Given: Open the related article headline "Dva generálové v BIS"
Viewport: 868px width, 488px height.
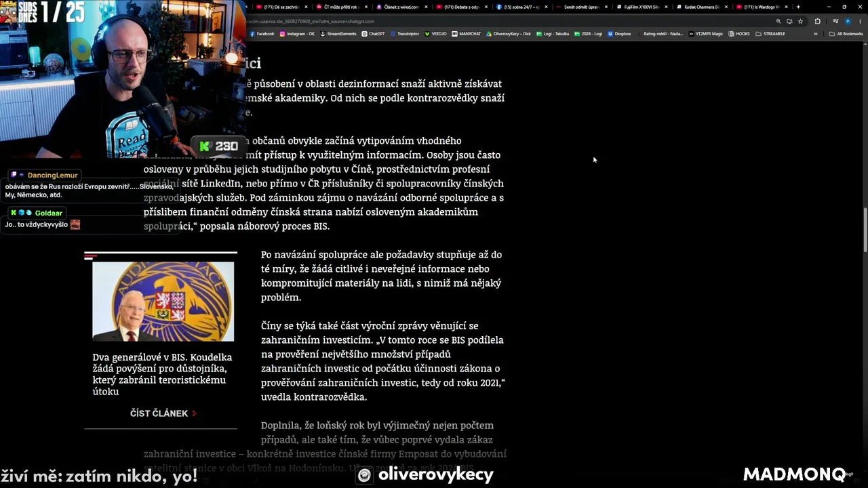Looking at the screenshot, I should (163, 374).
